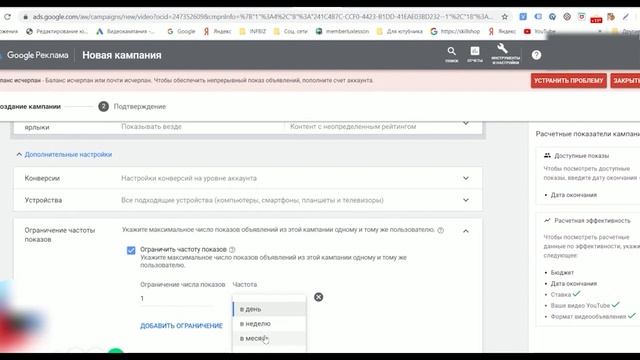This screenshot has width=640, height=360.
Task: Open the search tool in Google Ads header
Action: [x=451, y=55]
